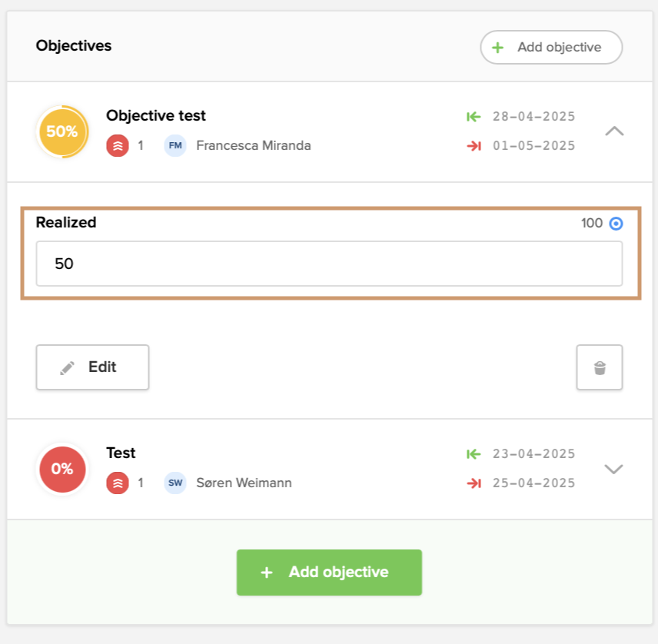Click green start date arrow for Objective test
Screen dimensions: 658x644
click(x=474, y=117)
